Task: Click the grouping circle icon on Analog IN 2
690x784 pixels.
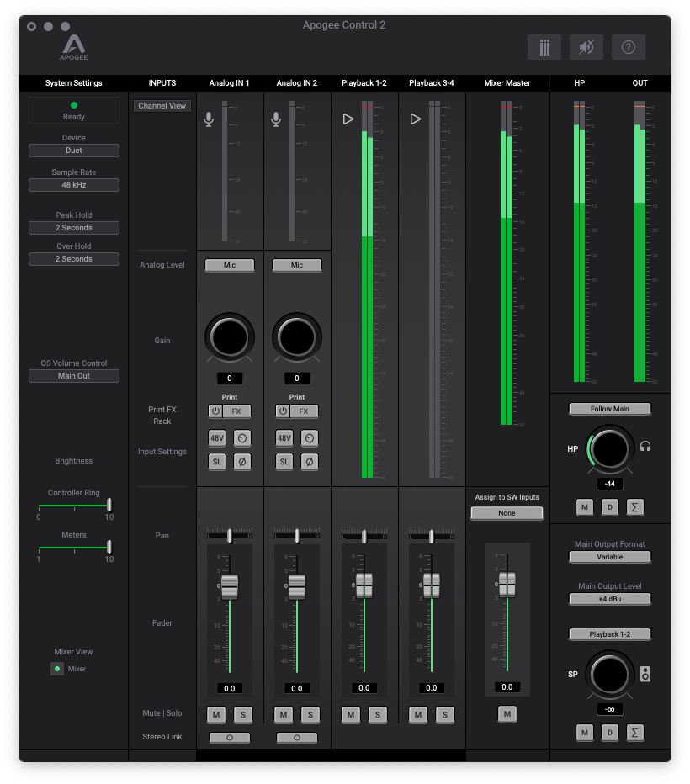Action: point(310,438)
